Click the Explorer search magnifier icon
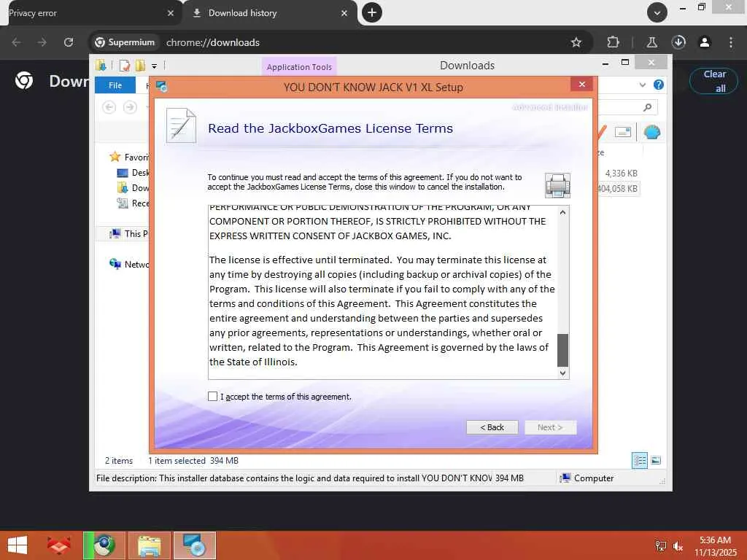This screenshot has width=747, height=560. tap(647, 108)
